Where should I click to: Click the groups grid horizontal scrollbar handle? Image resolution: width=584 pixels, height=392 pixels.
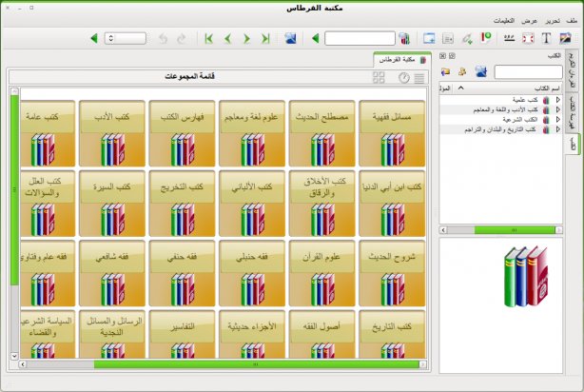click(256, 364)
